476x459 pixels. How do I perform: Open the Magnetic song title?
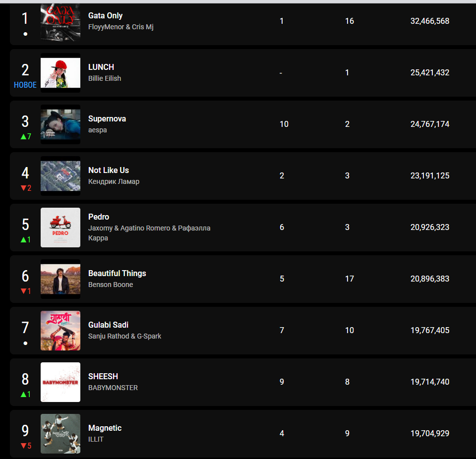(x=105, y=428)
